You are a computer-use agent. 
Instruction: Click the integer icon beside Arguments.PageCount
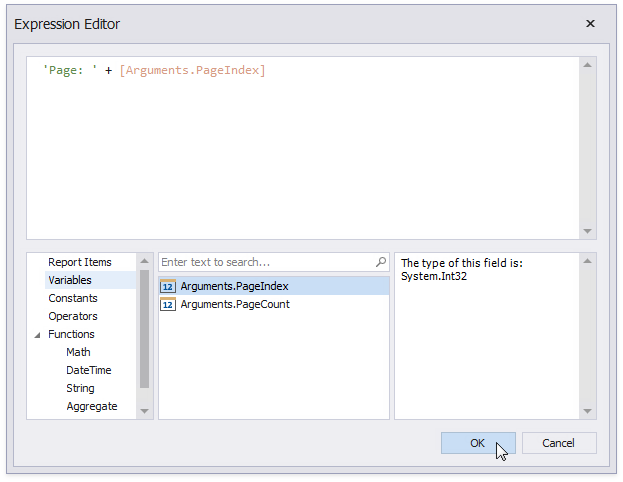click(x=168, y=305)
